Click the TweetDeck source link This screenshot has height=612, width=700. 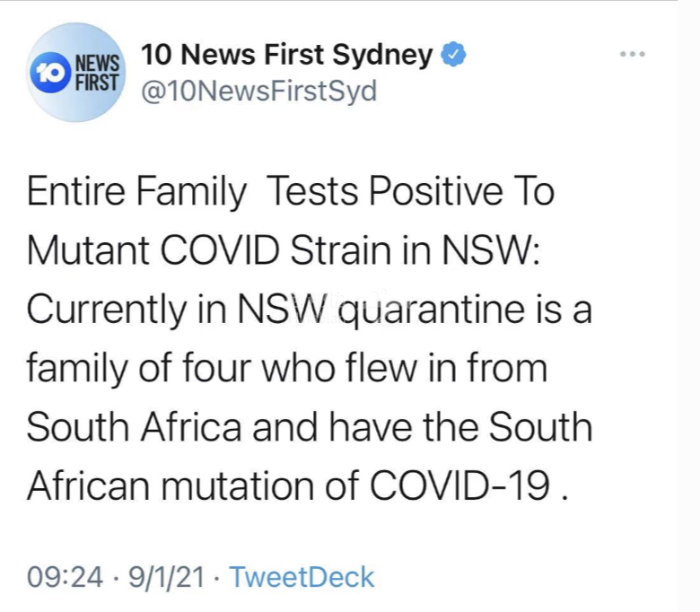coord(302,577)
